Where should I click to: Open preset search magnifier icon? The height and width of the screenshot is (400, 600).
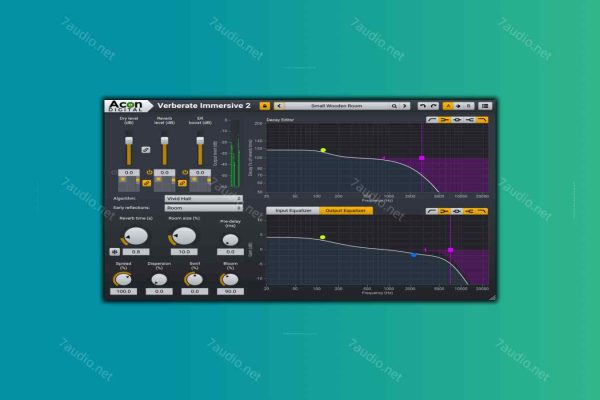tap(394, 106)
